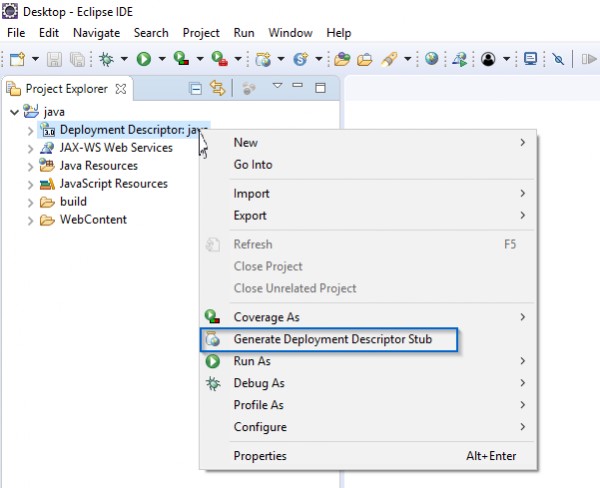Viewport: 600px width, 488px height.
Task: Click the Debug bug icon in toolbar
Action: pos(106,59)
